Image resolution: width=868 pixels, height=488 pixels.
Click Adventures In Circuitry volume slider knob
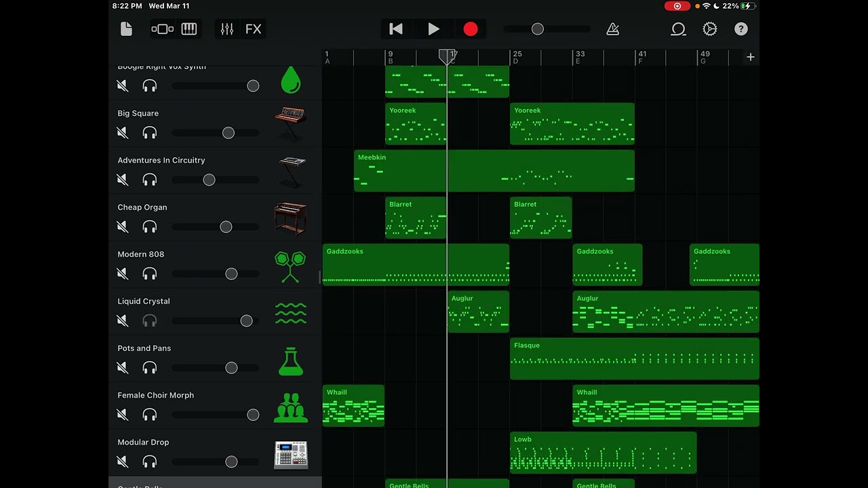[x=209, y=180]
